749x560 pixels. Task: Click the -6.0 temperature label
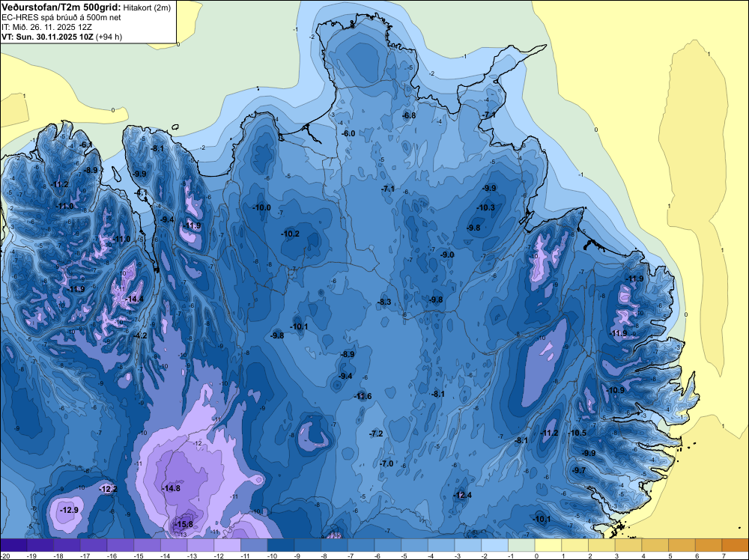click(x=348, y=134)
